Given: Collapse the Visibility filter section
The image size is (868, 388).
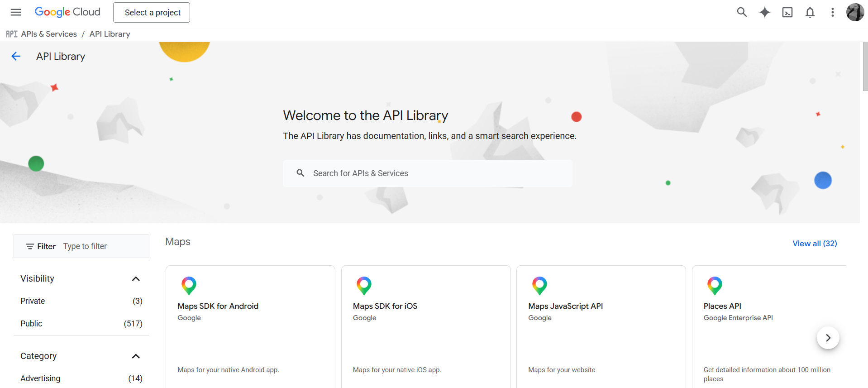Looking at the screenshot, I should pos(136,278).
